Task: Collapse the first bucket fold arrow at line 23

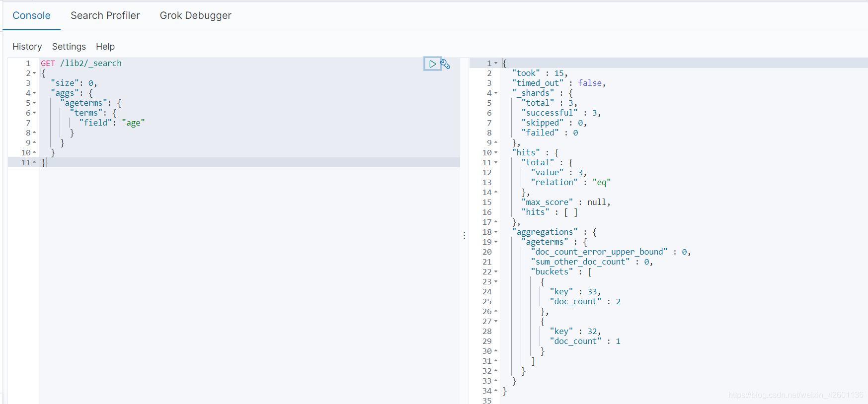Action: pyautogui.click(x=496, y=282)
